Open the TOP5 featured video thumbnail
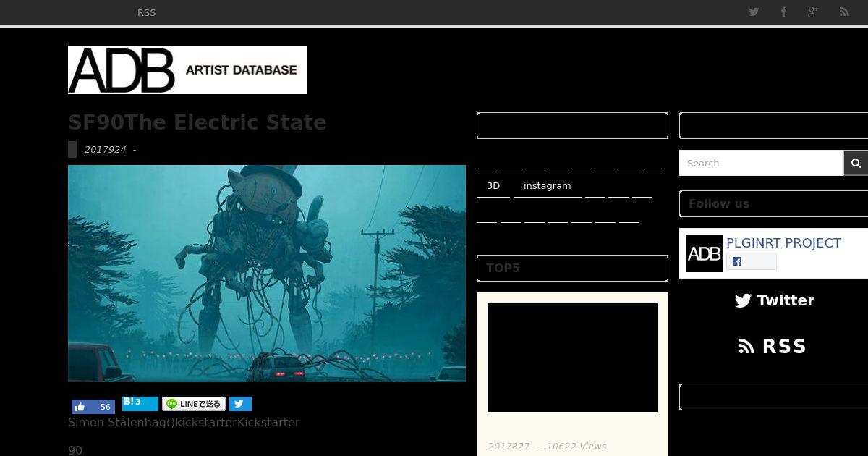Screen dimensions: 868x456 point(572,358)
